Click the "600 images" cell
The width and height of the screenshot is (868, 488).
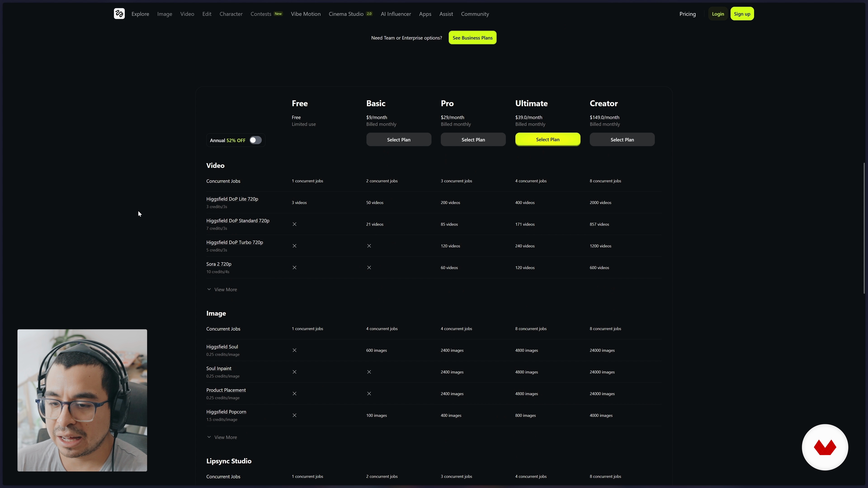377,351
